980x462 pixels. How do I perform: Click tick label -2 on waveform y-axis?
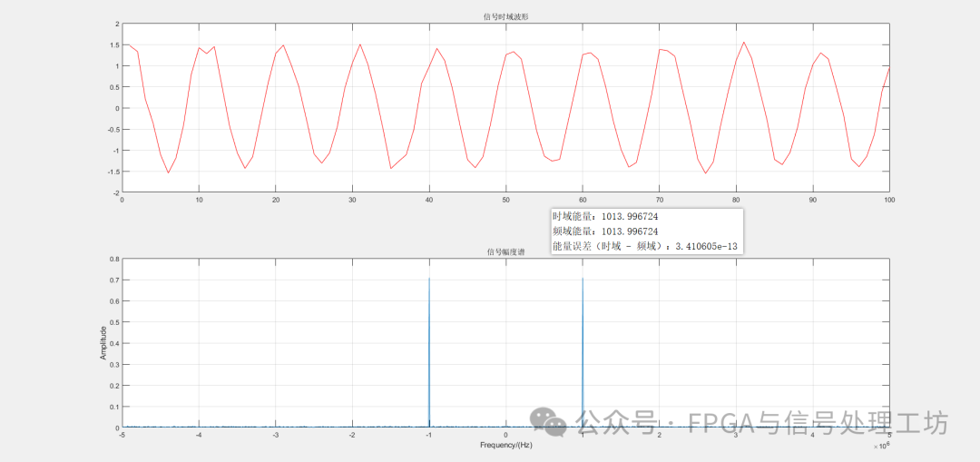pyautogui.click(x=115, y=192)
